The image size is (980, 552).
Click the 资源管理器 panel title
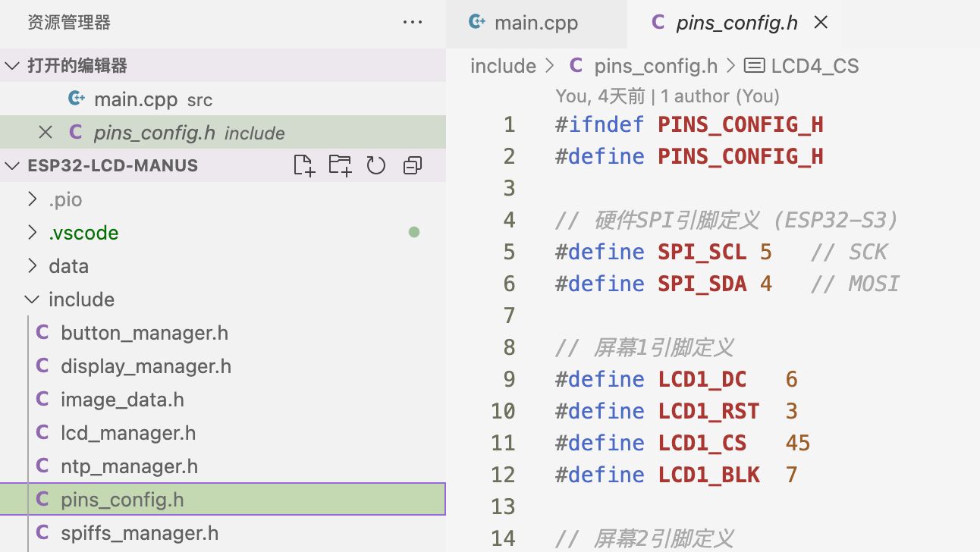pos(69,23)
